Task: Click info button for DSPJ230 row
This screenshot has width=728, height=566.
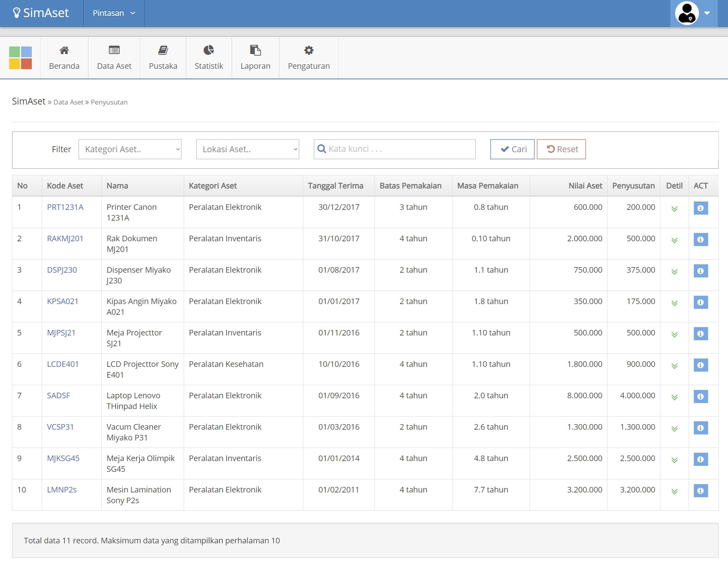Action: (x=701, y=271)
